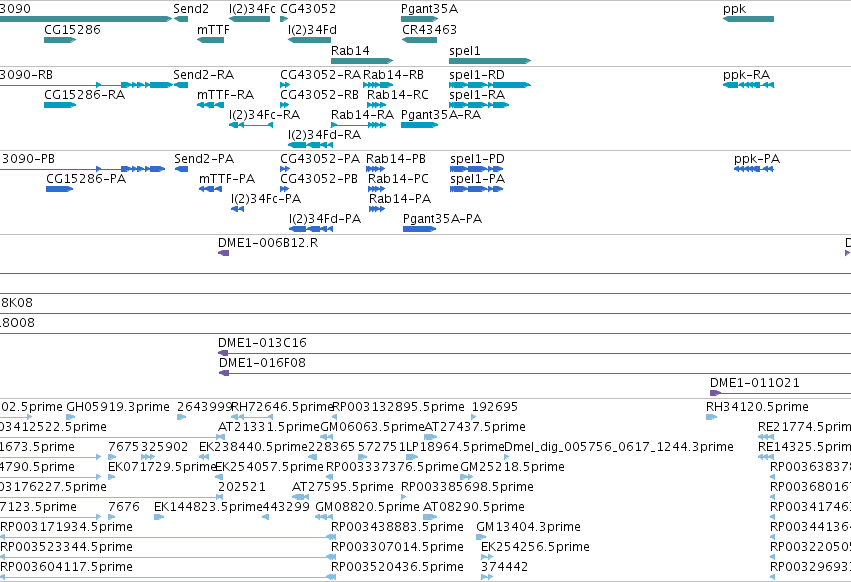Select the RP003523344.5prime label
The width and height of the screenshot is (851, 582).
[x=66, y=547]
